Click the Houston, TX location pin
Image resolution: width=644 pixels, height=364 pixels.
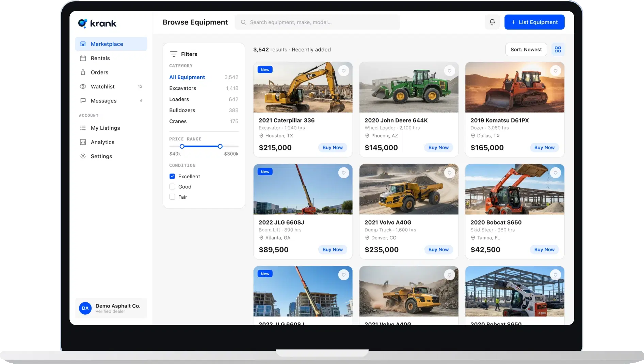[261, 136]
